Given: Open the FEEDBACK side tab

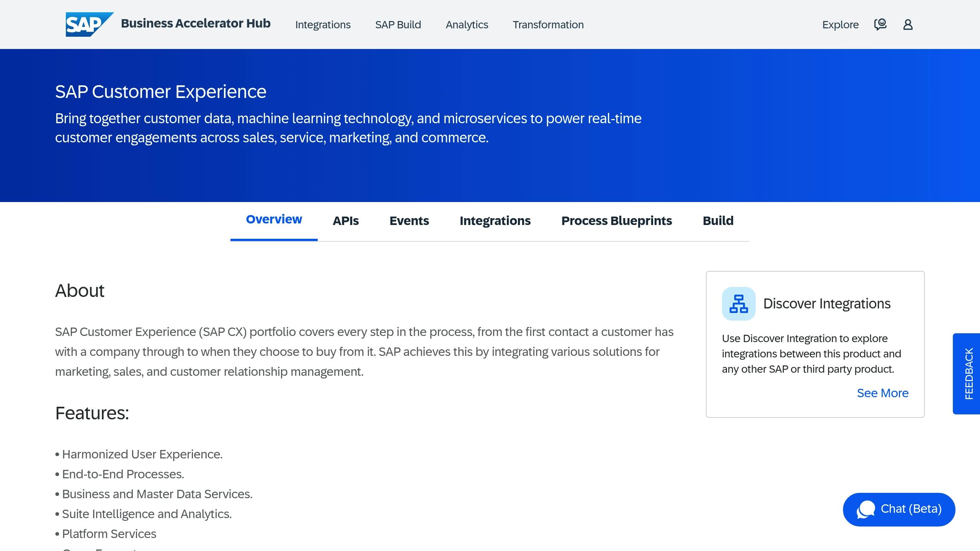Looking at the screenshot, I should pos(966,373).
